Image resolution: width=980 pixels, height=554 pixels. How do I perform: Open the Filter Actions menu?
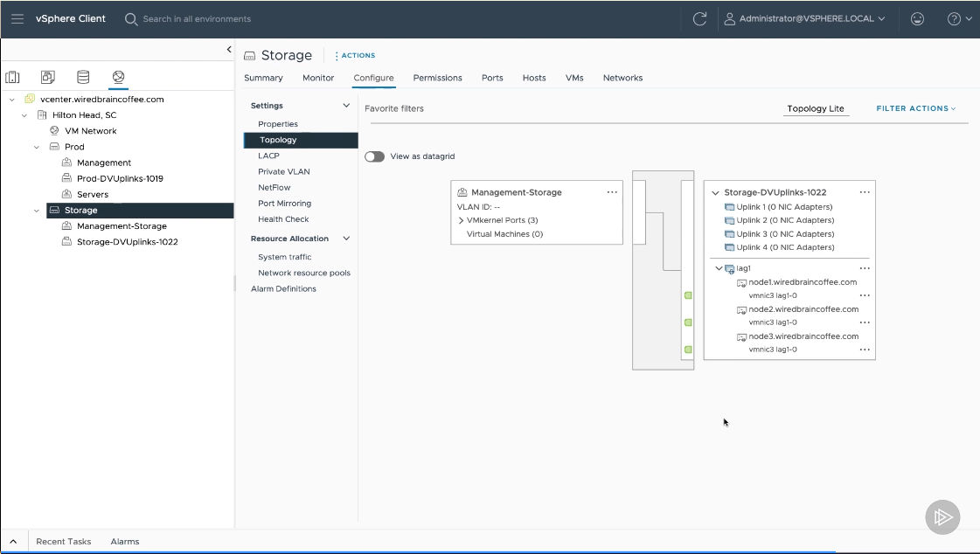coord(915,108)
